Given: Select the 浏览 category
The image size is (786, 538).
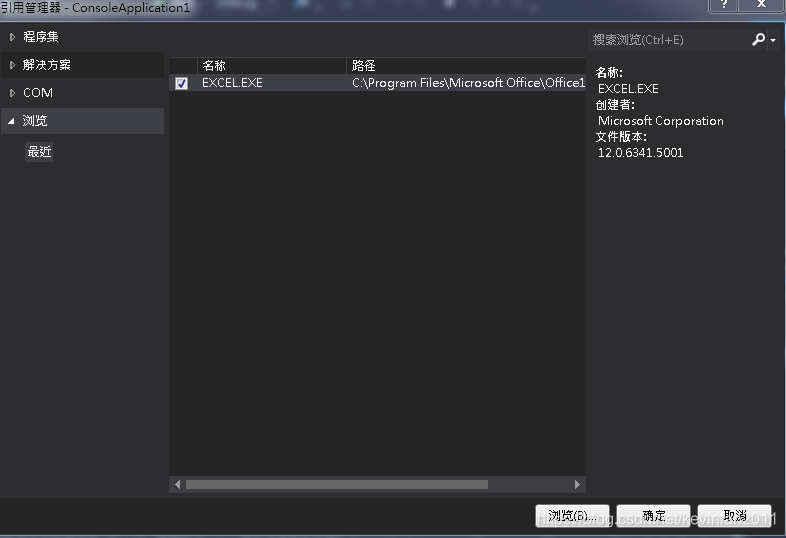Looking at the screenshot, I should (x=82, y=121).
